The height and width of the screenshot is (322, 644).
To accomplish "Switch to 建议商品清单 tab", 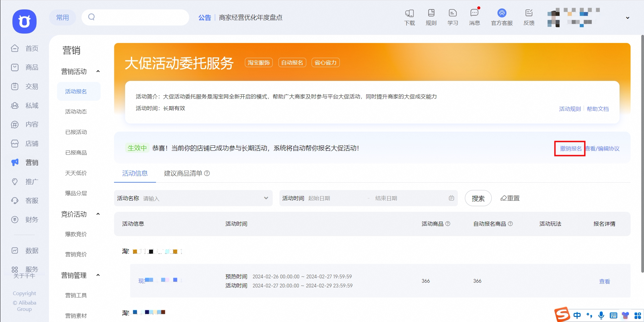I will 183,173.
